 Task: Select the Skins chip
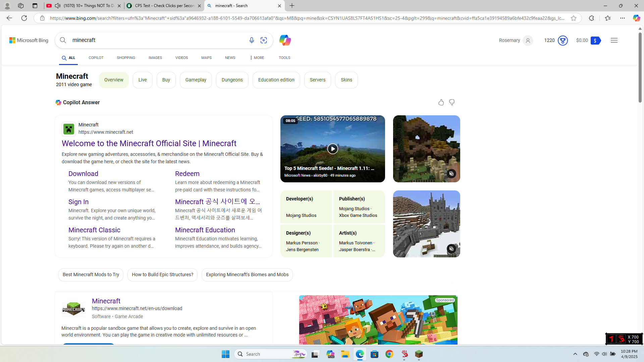[346, 80]
